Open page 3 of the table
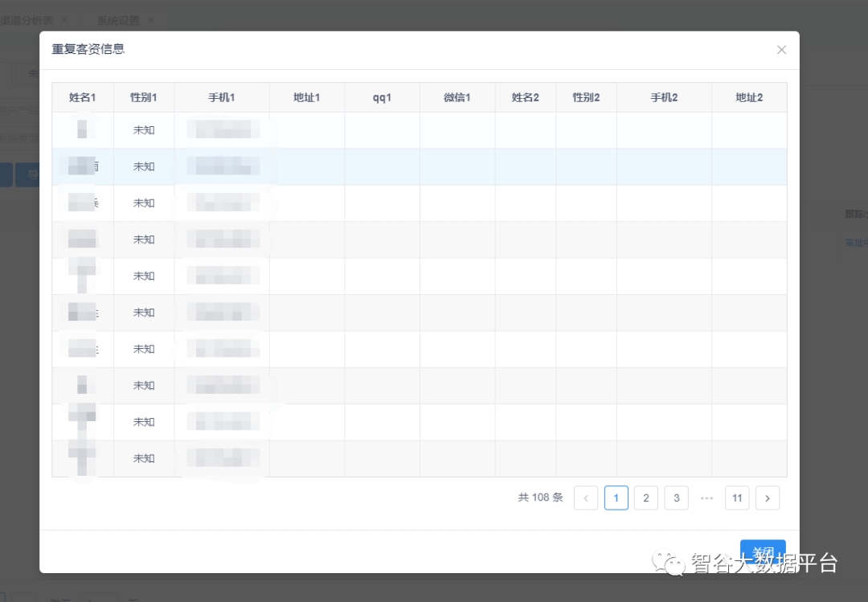This screenshot has height=602, width=868. 677,498
